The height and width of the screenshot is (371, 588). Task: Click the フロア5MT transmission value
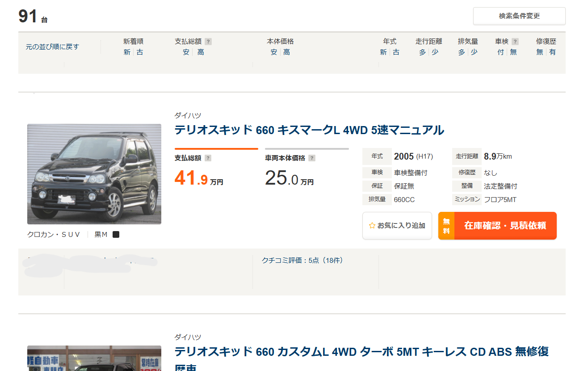pyautogui.click(x=500, y=199)
